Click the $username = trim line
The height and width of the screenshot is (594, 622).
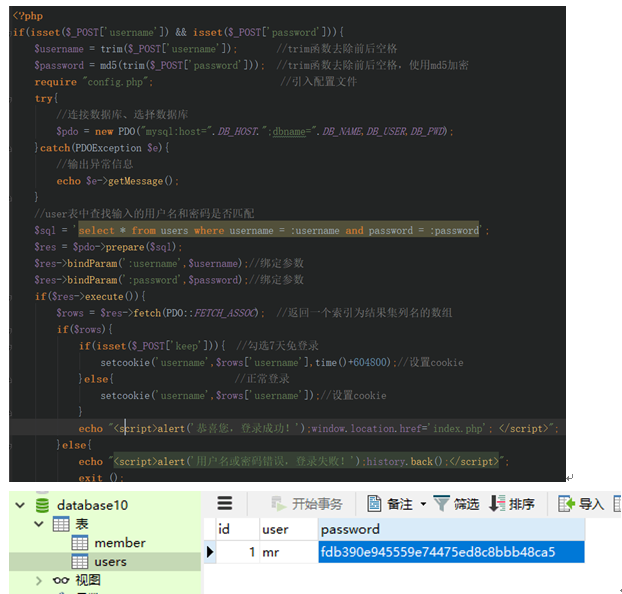(136, 49)
